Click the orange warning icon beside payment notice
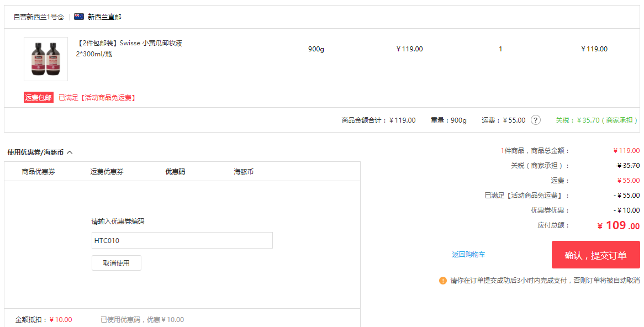 [441, 281]
